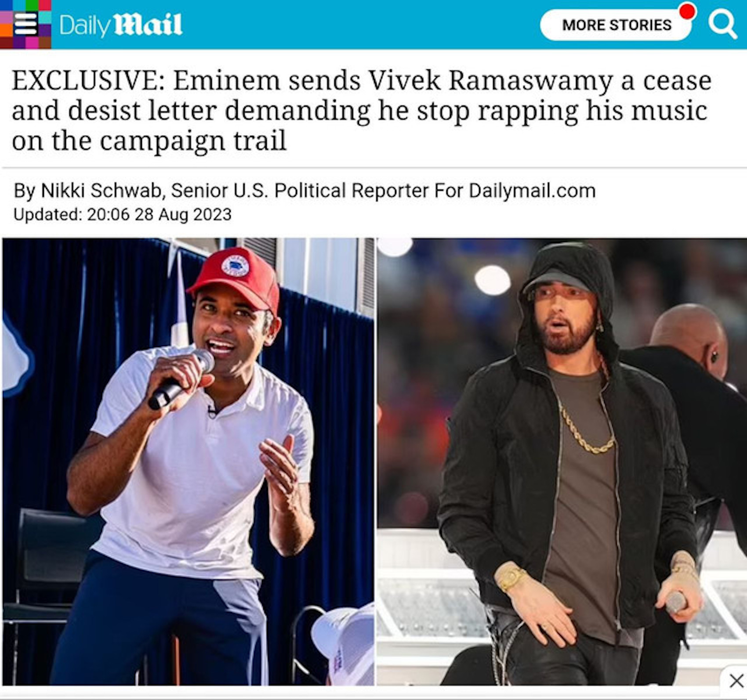This screenshot has height=700, width=747.
Task: Open the photo of hooded rapper on stage
Action: 562,462
